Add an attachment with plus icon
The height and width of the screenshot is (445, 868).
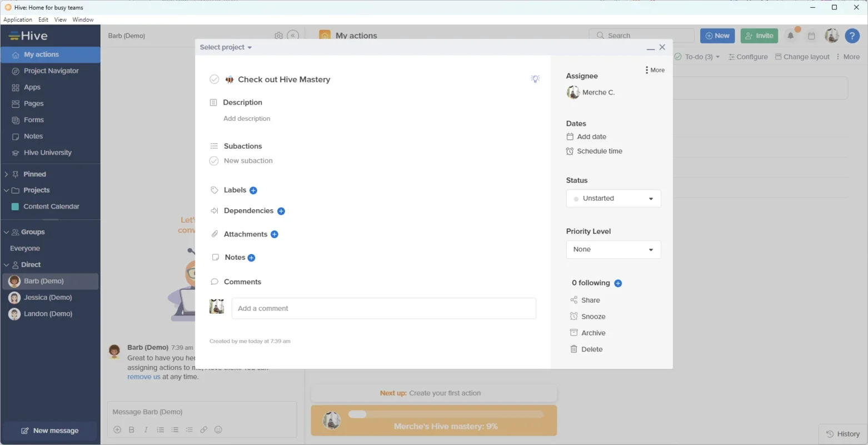275,235
